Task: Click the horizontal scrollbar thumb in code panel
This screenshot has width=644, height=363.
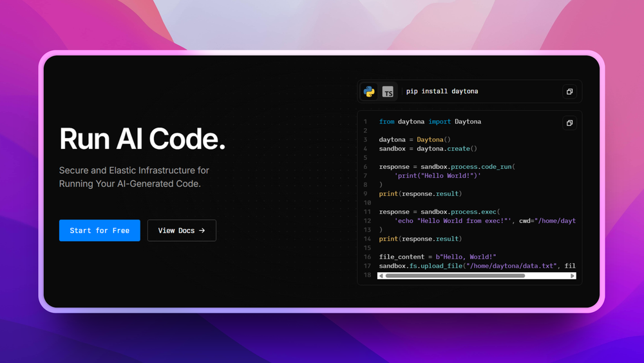Action: pos(455,276)
